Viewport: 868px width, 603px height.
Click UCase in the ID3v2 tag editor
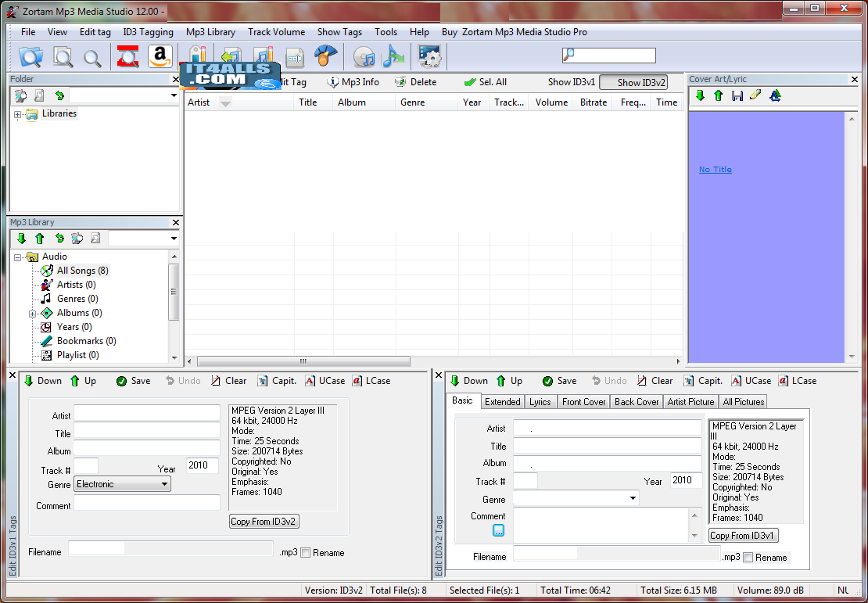[751, 381]
